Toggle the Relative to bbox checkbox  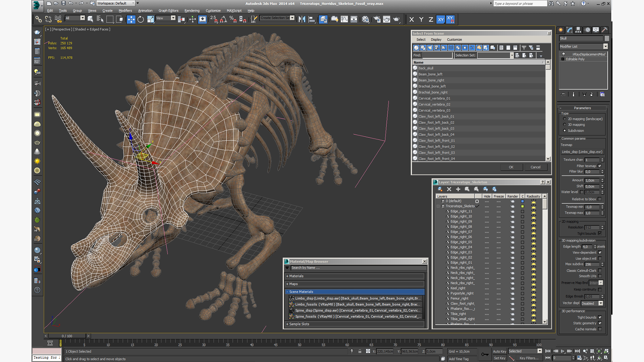tap(600, 199)
